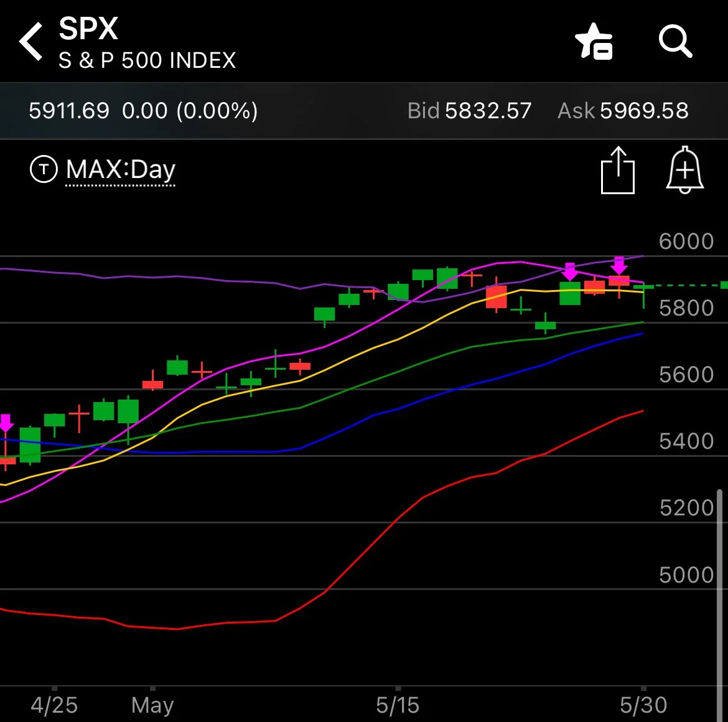Tap the 6000 price axis label

(x=686, y=241)
